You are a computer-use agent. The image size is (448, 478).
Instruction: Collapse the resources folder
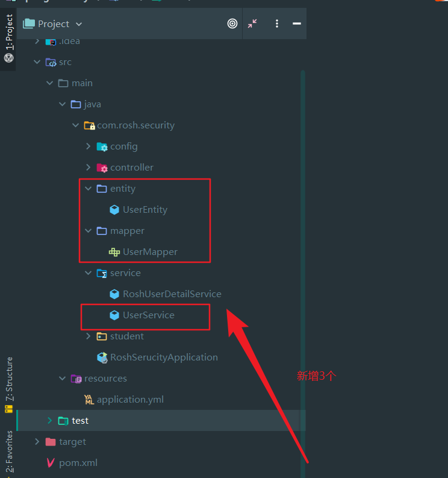(63, 379)
